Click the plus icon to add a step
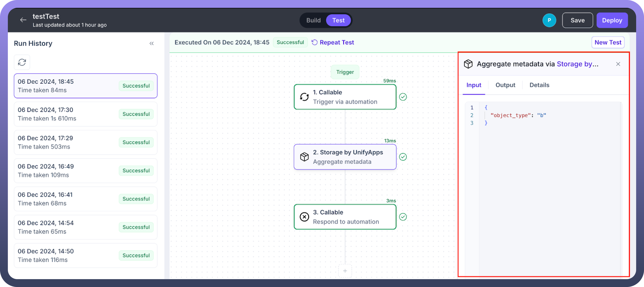 [345, 271]
